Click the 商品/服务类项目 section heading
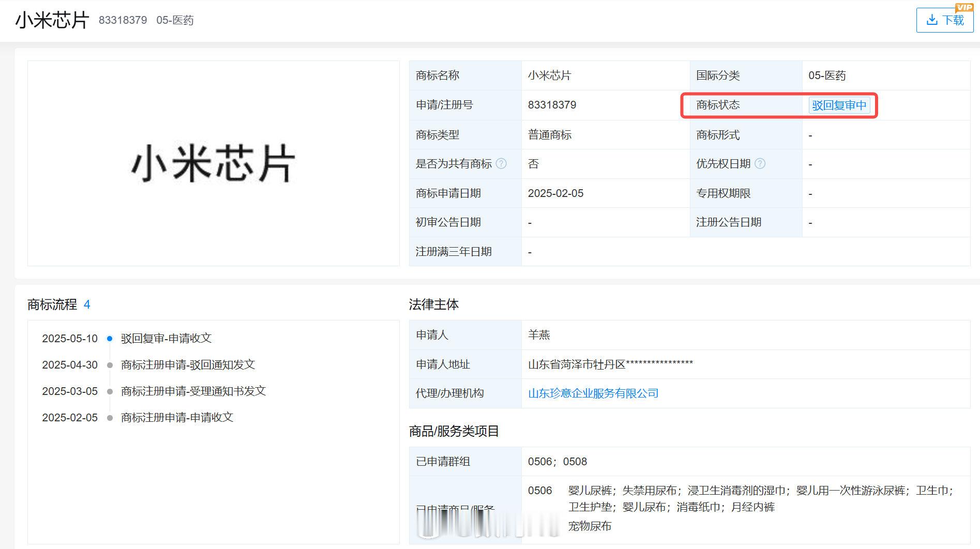The width and height of the screenshot is (980, 549). click(454, 431)
